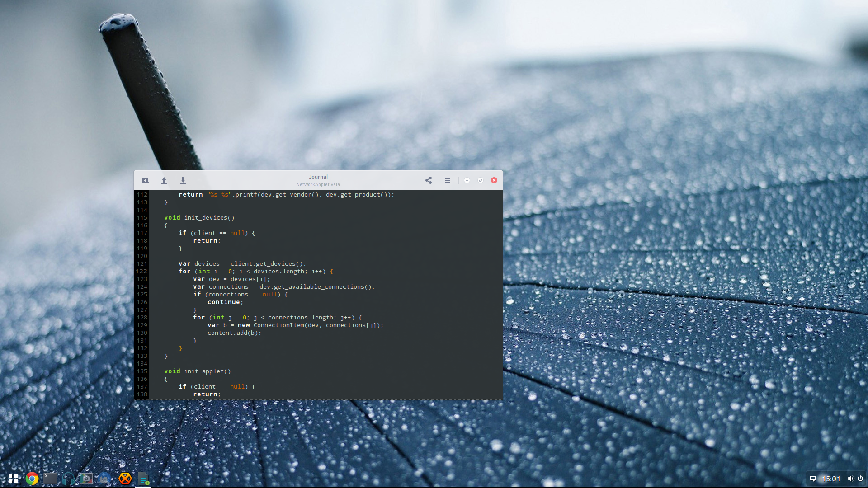
Task: Open the power menu tray icon
Action: tap(860, 479)
